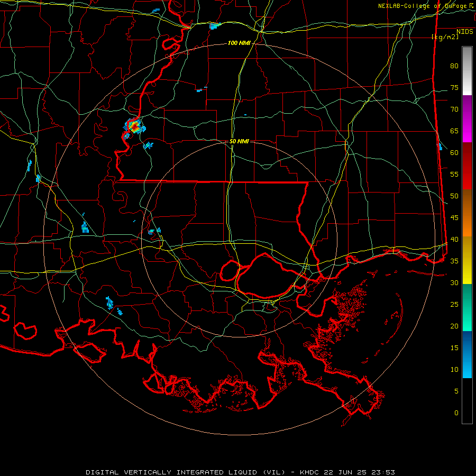Pick the red segment of the color bar
476x476 pixels.
coord(467,166)
